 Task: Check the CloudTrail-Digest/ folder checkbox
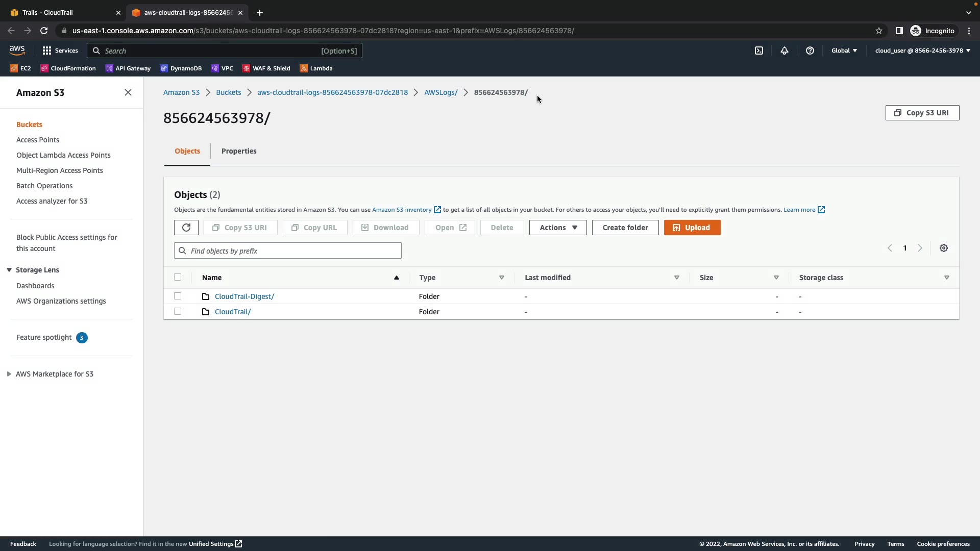point(178,296)
